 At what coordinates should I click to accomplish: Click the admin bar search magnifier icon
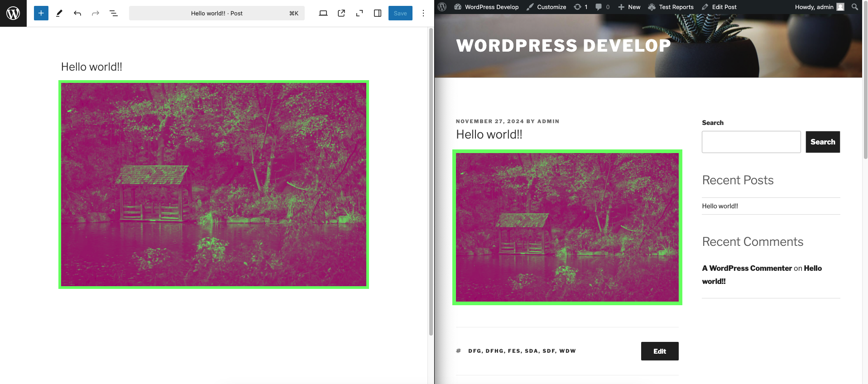(x=854, y=7)
